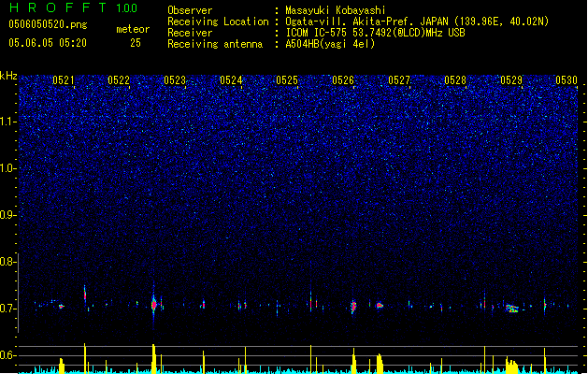
Task: Click the wide echo blob near 0529
Action: (x=512, y=309)
